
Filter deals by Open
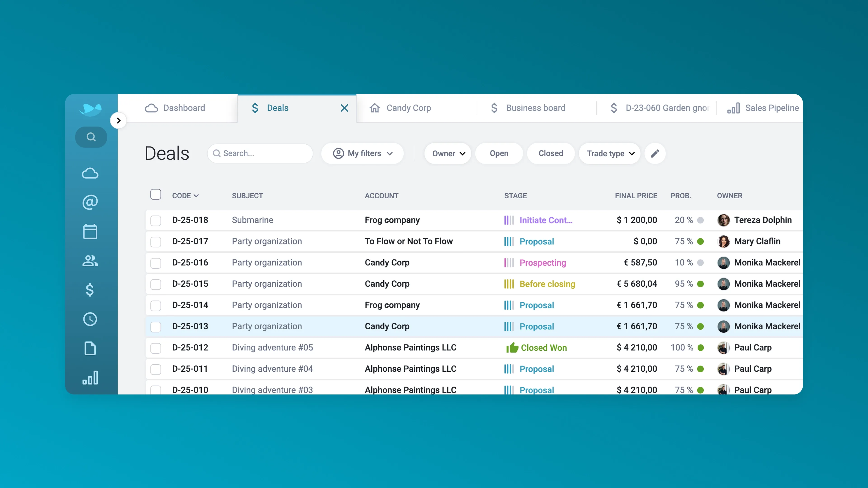click(x=499, y=154)
